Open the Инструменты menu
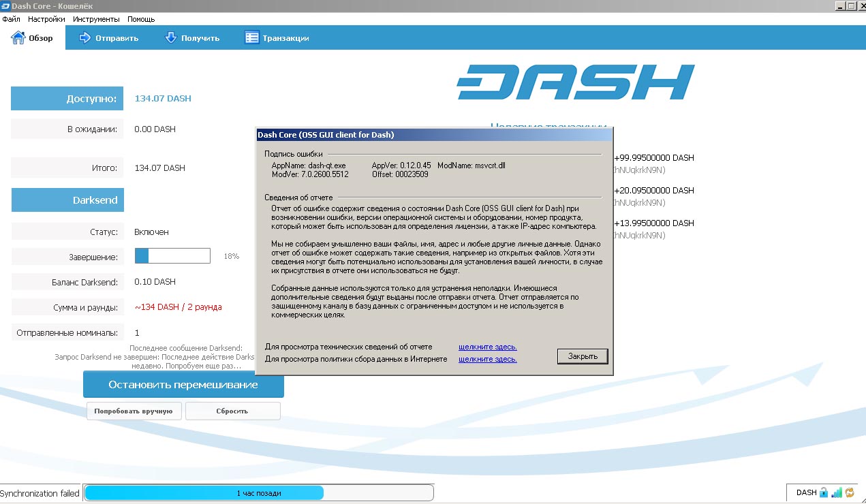 click(96, 19)
